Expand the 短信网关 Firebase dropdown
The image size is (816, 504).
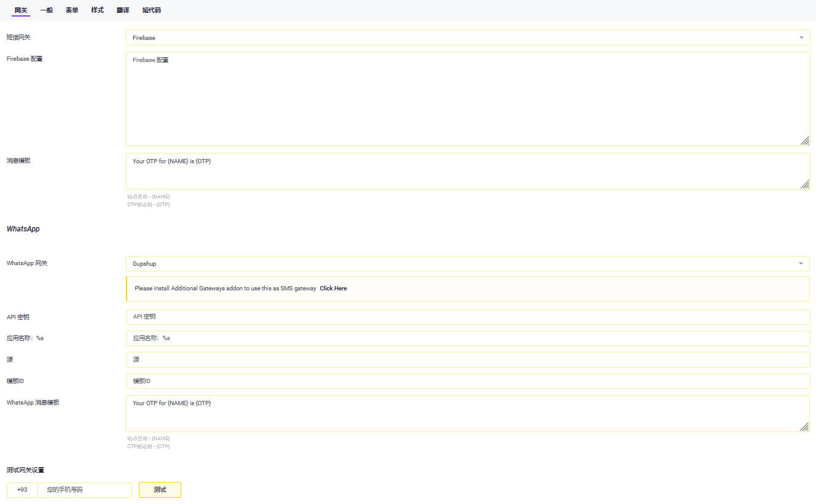click(467, 37)
